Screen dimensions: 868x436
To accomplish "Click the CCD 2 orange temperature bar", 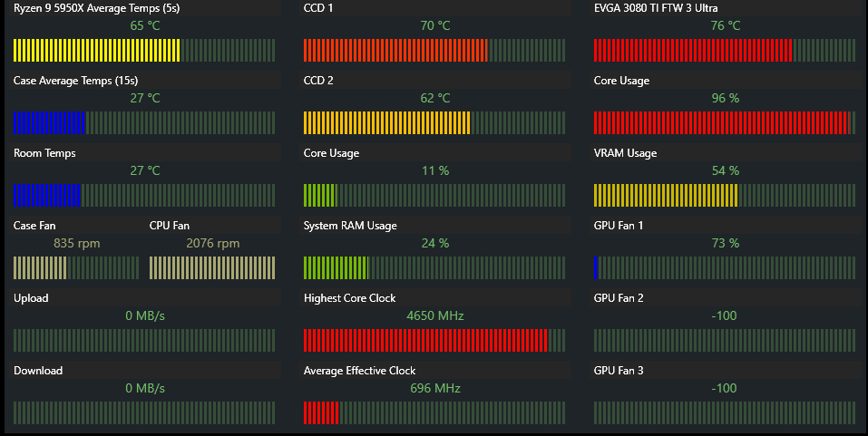I will tap(434, 122).
